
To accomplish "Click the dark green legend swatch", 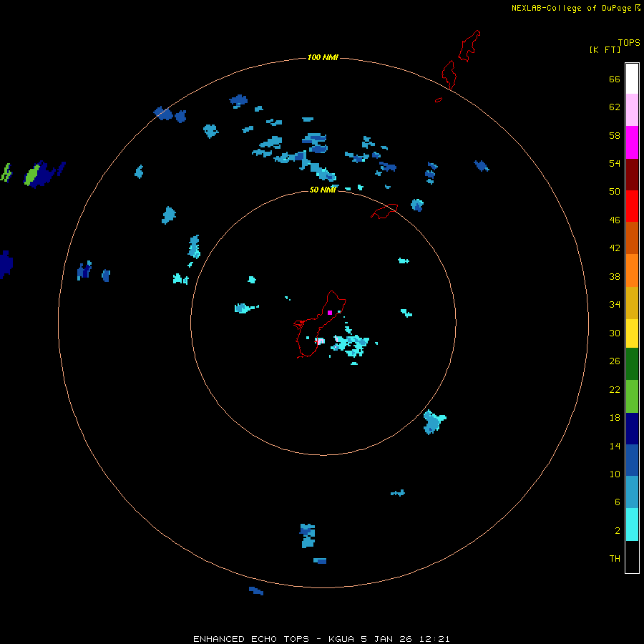I will [x=632, y=364].
